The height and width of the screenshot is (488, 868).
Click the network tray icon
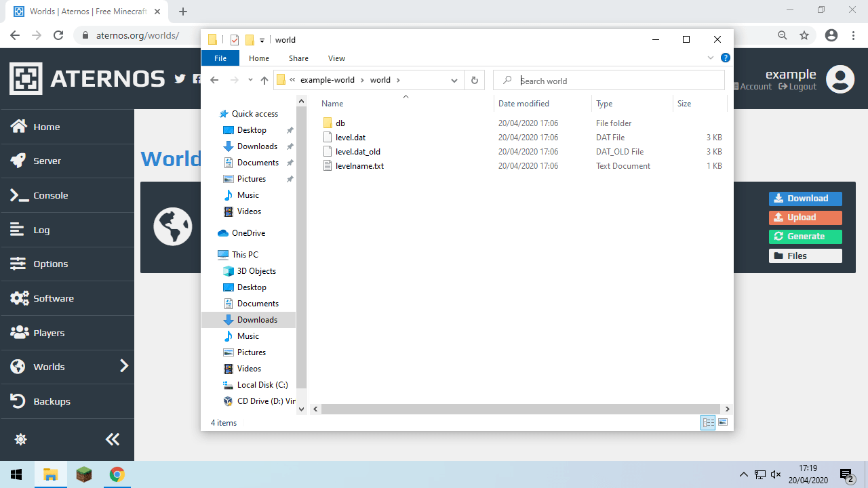pos(760,474)
